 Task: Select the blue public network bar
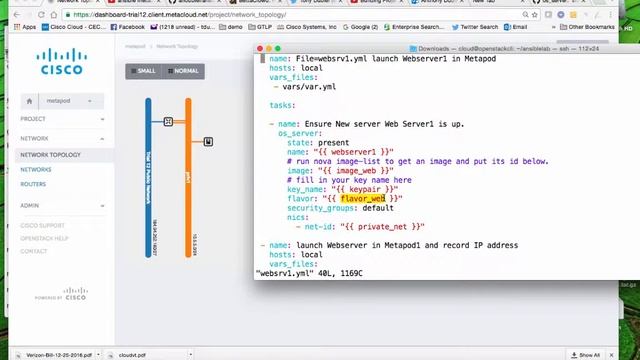tap(148, 178)
